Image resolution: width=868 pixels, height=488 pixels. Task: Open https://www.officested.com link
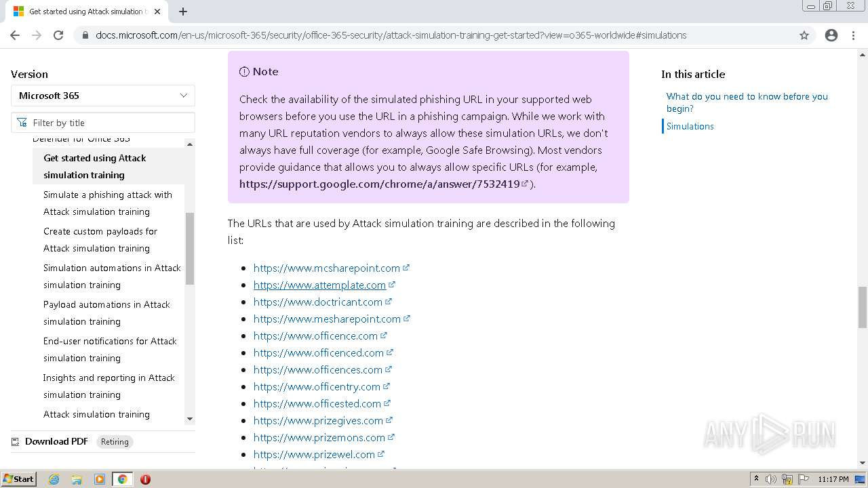tap(317, 403)
